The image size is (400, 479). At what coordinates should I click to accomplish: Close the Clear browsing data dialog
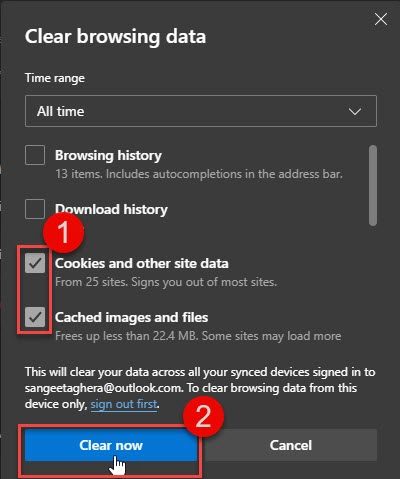point(381,19)
